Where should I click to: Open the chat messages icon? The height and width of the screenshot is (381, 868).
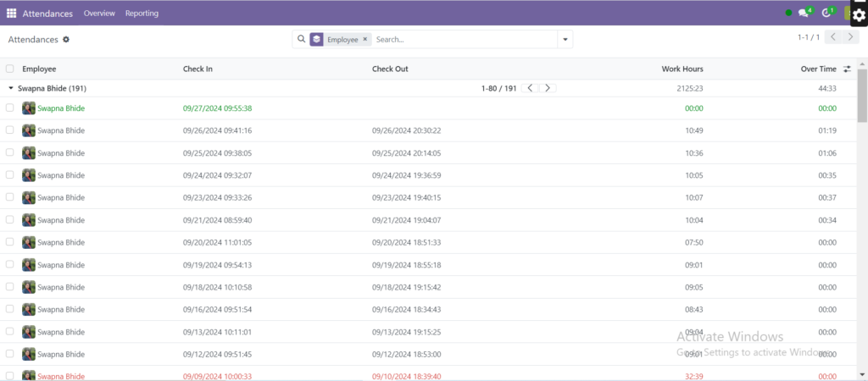click(803, 14)
